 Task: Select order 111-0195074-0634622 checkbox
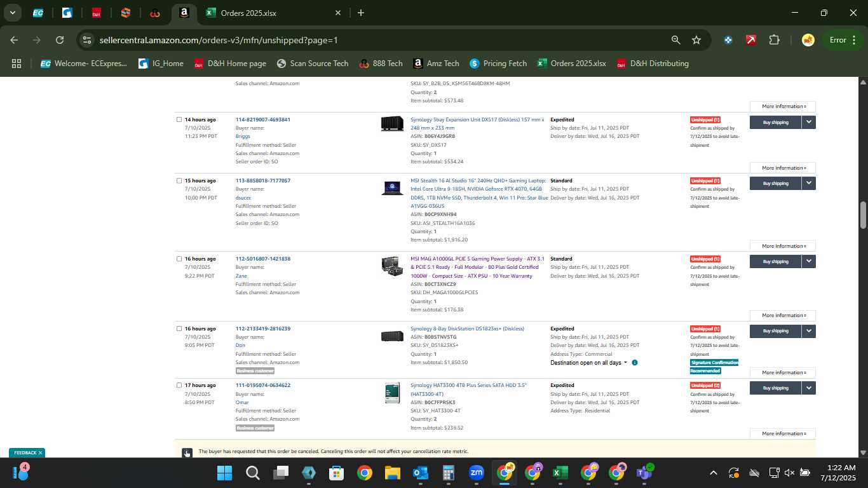tap(179, 385)
